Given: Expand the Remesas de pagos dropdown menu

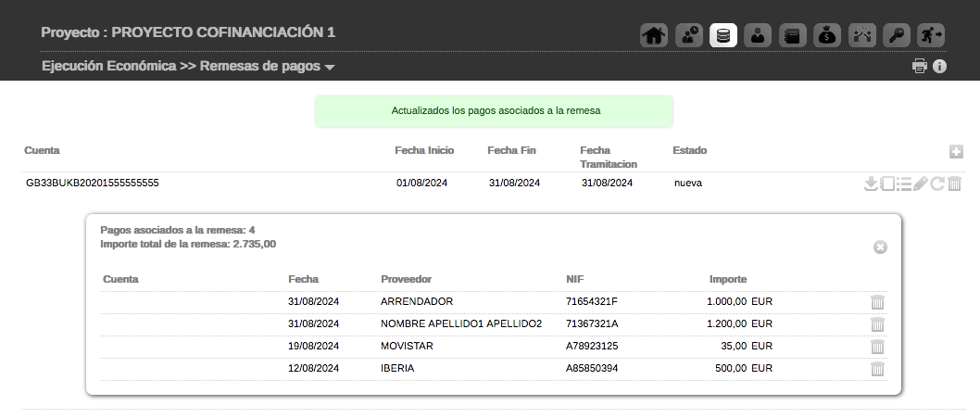Looking at the screenshot, I should 330,67.
